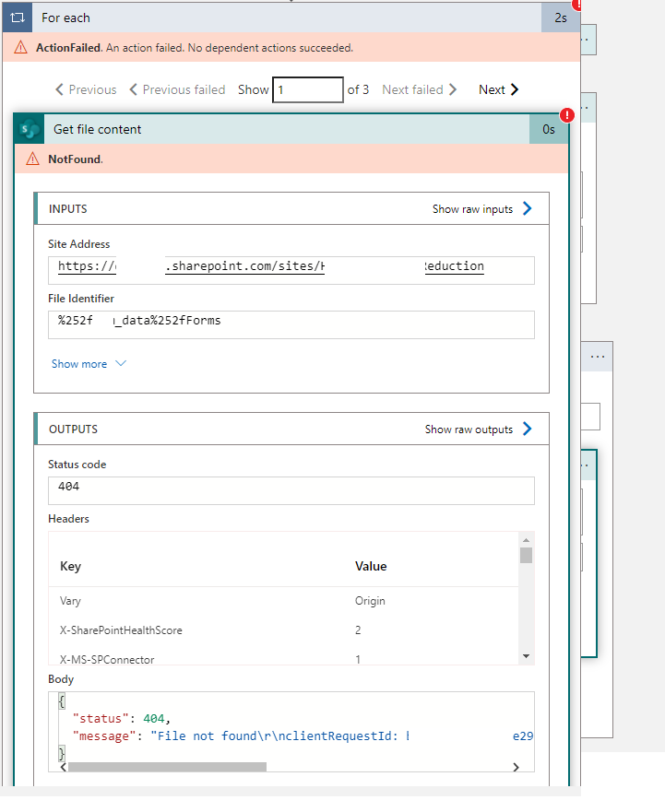Select the File Identifier value field
Viewport: 665px width, 812px height.
click(x=291, y=324)
